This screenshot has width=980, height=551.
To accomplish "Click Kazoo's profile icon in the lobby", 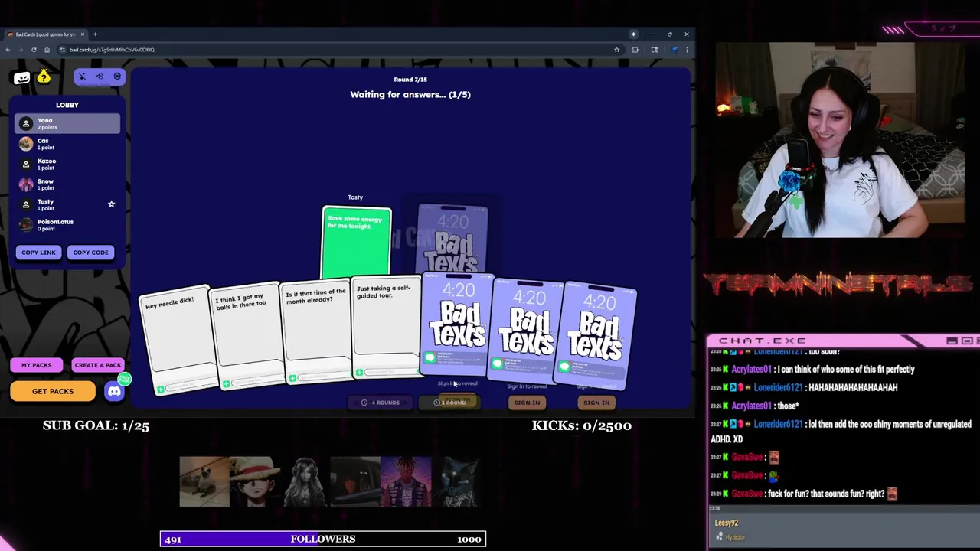I will tap(26, 164).
